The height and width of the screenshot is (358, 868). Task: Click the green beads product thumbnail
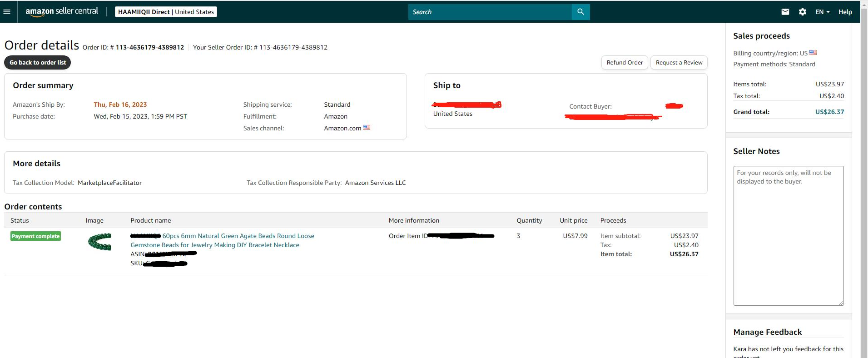click(x=99, y=242)
